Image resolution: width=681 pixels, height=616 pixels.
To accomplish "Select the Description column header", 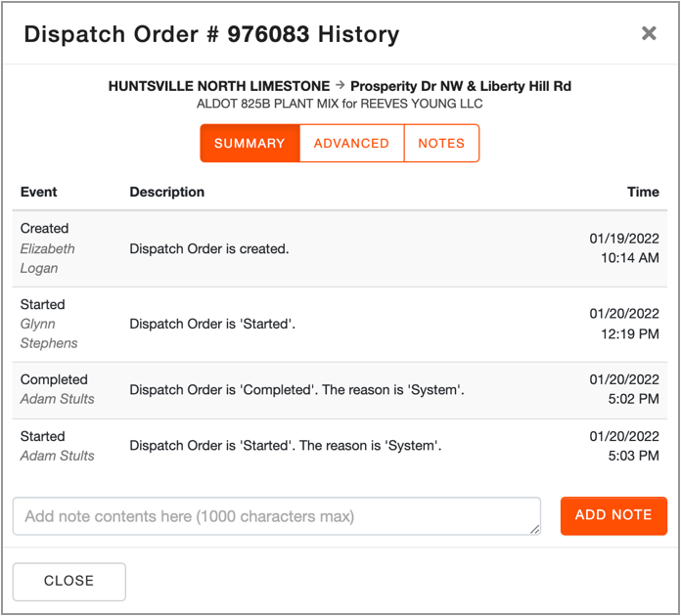I will 166,192.
